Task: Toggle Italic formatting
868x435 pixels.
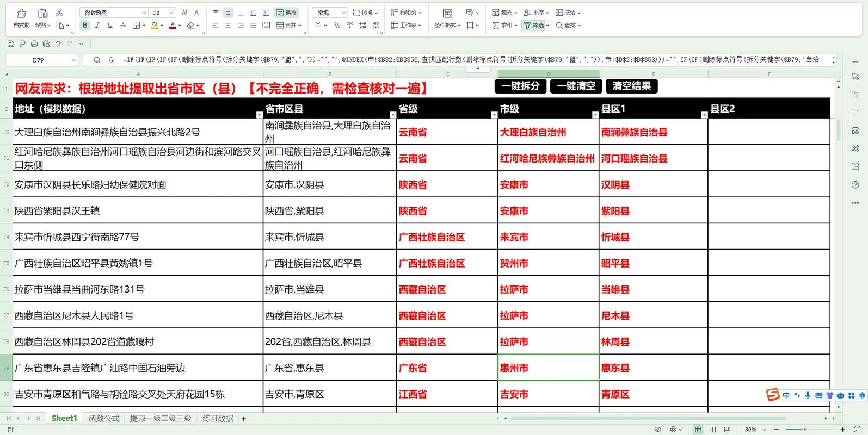Action: pos(97,25)
